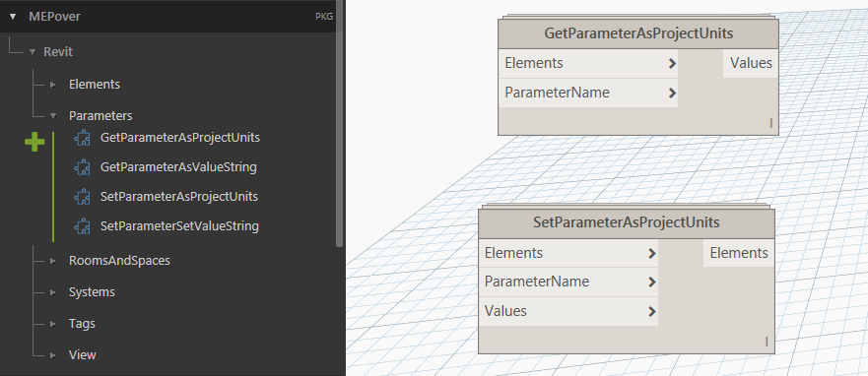Image resolution: width=868 pixels, height=376 pixels.
Task: Click Elements input port on SetParameterAsProjectUnits node
Action: 568,253
